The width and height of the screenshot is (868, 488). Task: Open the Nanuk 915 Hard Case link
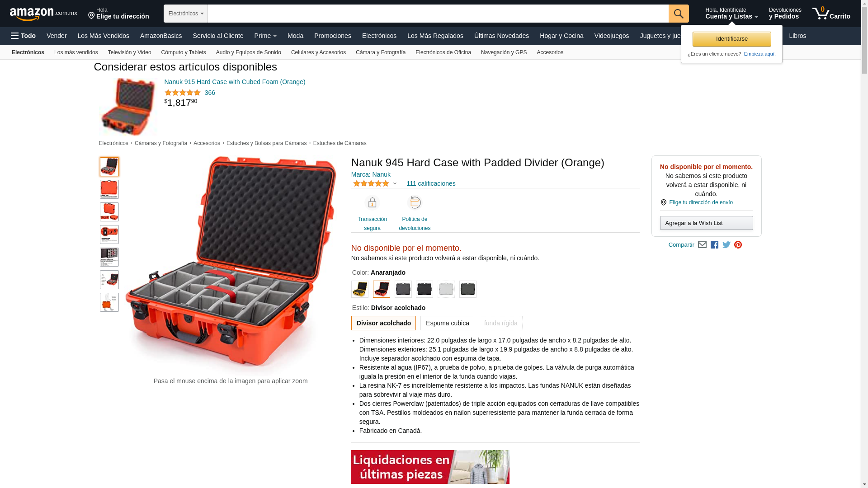pos(235,82)
